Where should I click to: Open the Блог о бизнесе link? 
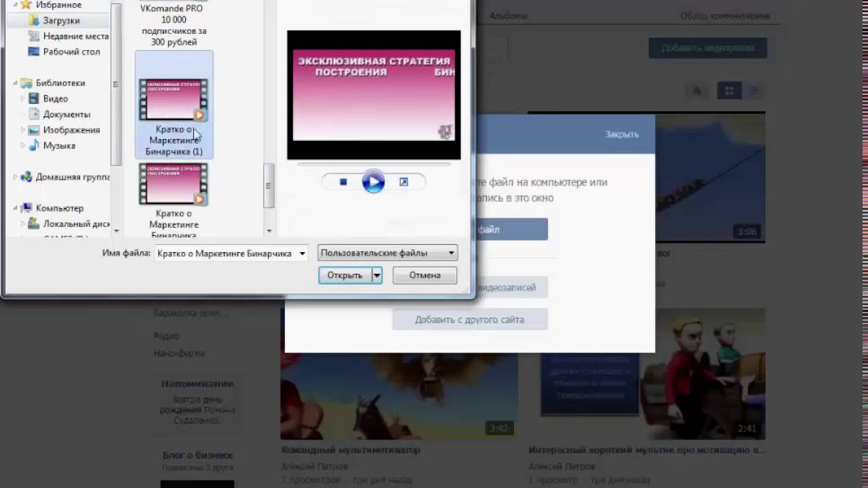[197, 455]
